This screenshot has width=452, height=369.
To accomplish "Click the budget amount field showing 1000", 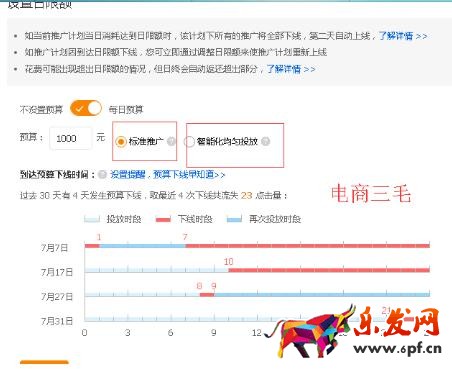I will click(x=70, y=138).
